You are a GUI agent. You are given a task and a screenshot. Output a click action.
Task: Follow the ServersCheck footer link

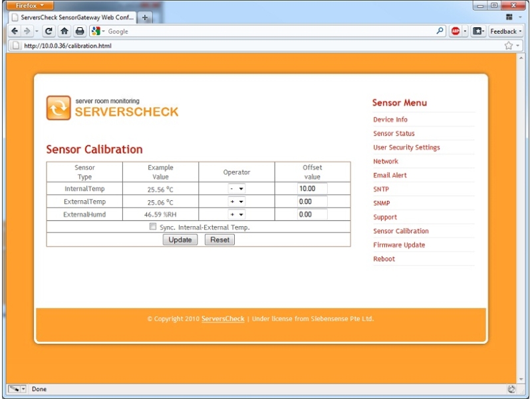coord(223,319)
